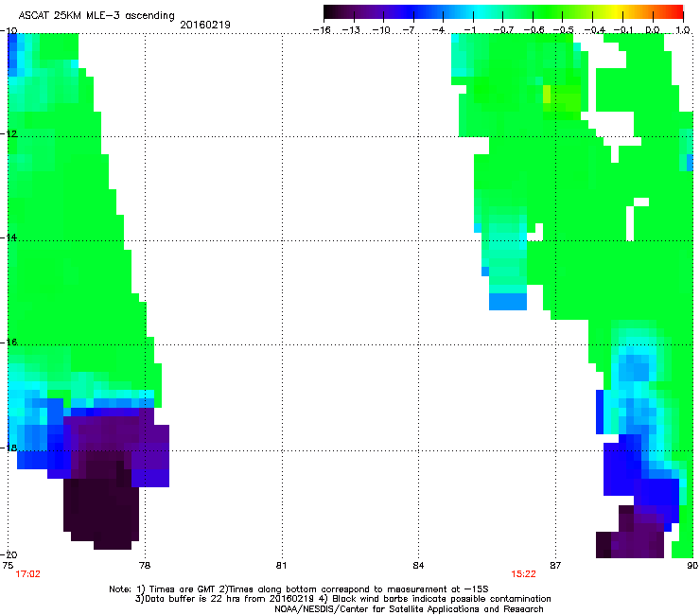Click the yellow segment of the color bar

617,12
